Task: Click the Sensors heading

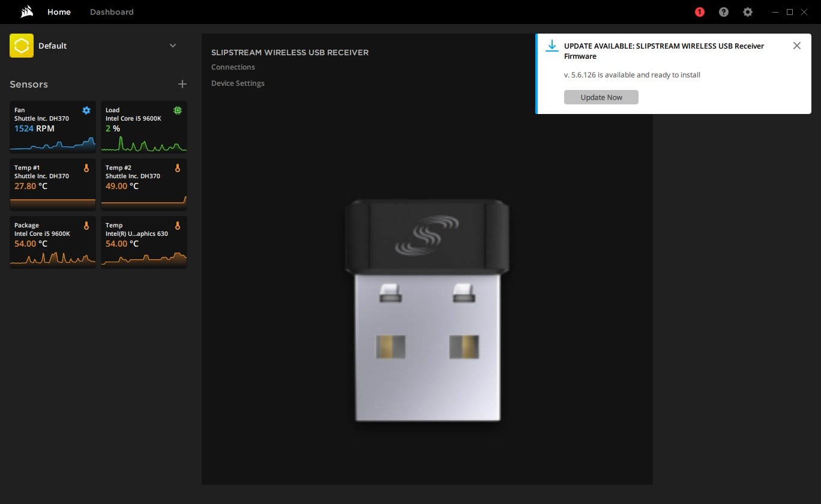Action: coord(29,85)
